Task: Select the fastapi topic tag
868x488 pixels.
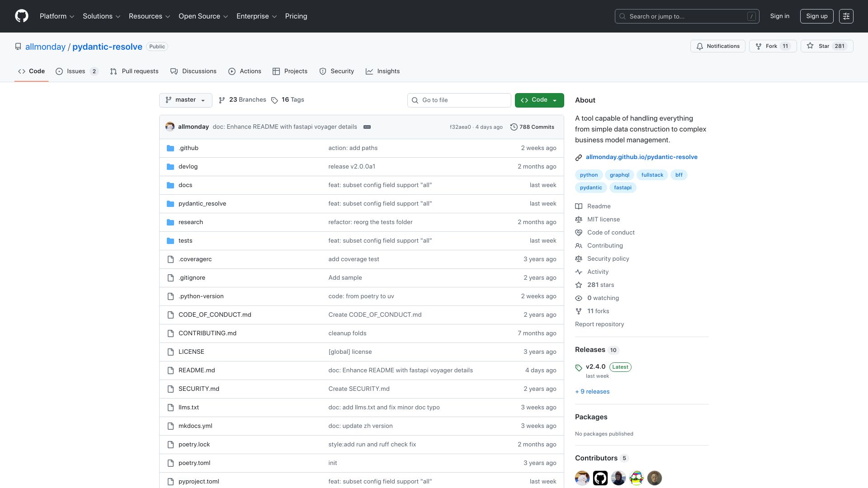Action: [x=623, y=188]
